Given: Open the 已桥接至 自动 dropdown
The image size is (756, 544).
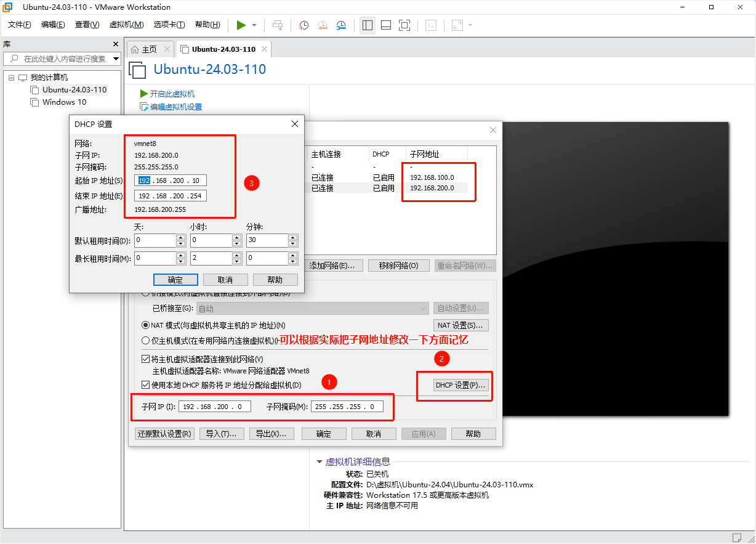Looking at the screenshot, I should click(312, 309).
